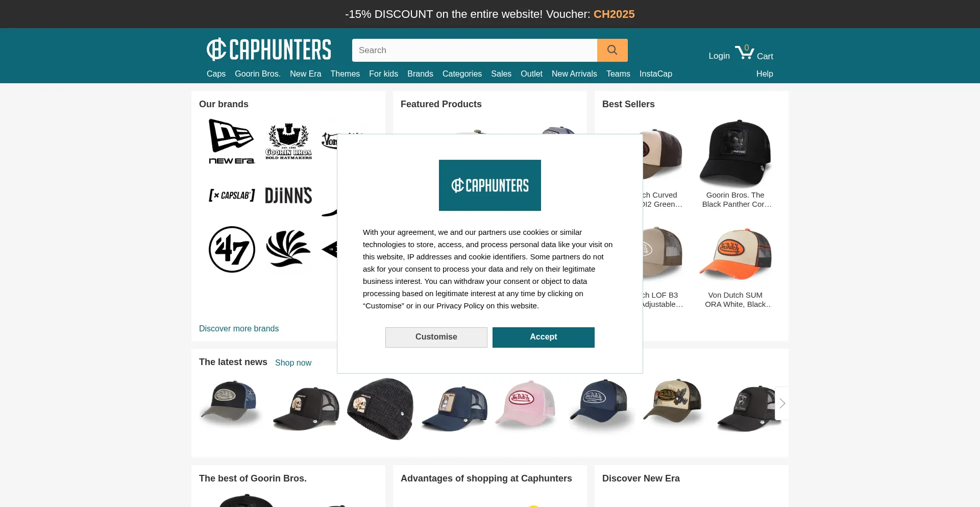Select the New Era brand logo
The image size is (980, 507).
(232, 142)
